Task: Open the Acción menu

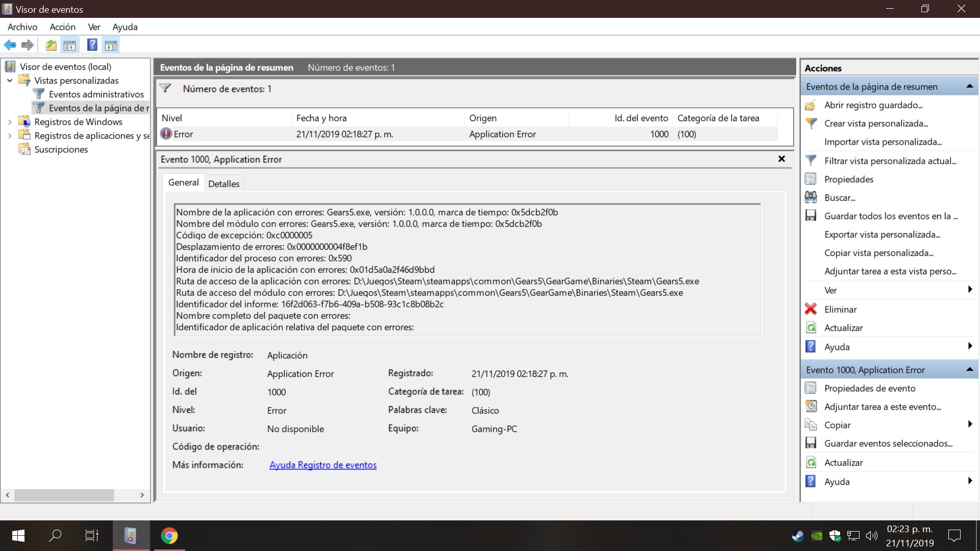Action: click(x=62, y=27)
